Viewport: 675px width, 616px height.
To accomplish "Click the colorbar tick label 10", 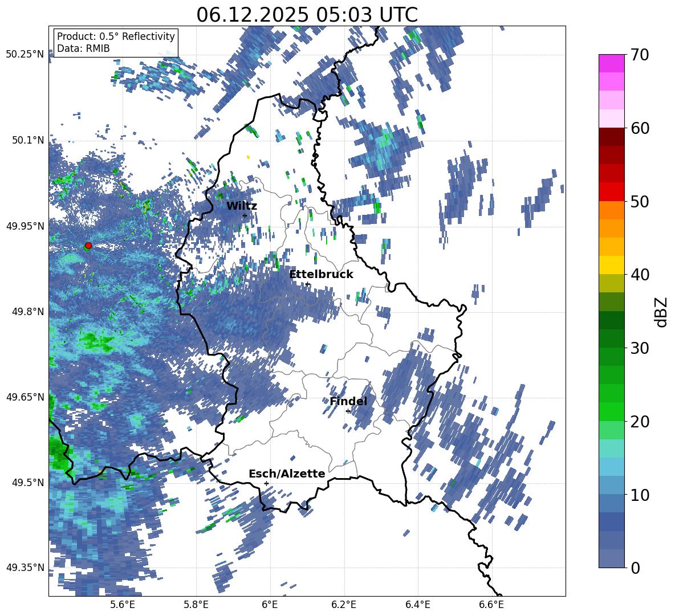I will click(640, 495).
